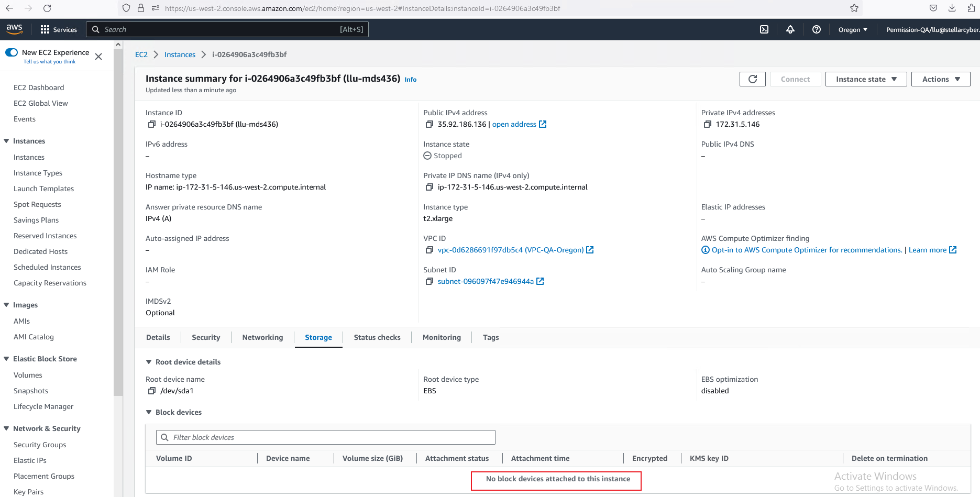Collapse the Block devices section
The height and width of the screenshot is (497, 980).
149,412
